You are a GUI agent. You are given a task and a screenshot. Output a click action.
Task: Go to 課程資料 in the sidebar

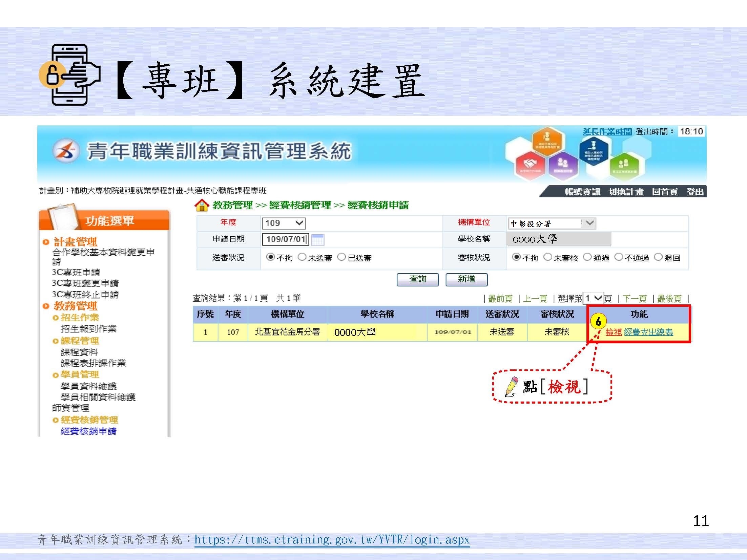pos(79,352)
